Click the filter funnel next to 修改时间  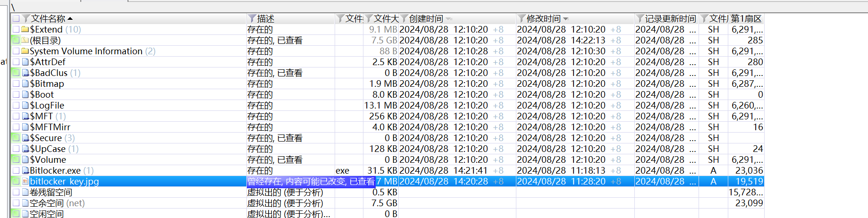522,18
